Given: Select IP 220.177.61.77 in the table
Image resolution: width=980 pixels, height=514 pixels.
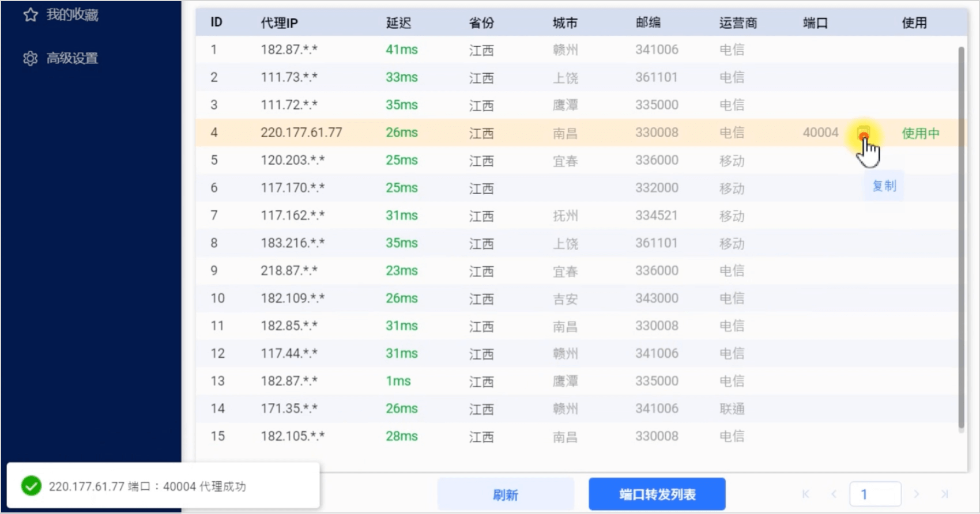Looking at the screenshot, I should tap(301, 133).
